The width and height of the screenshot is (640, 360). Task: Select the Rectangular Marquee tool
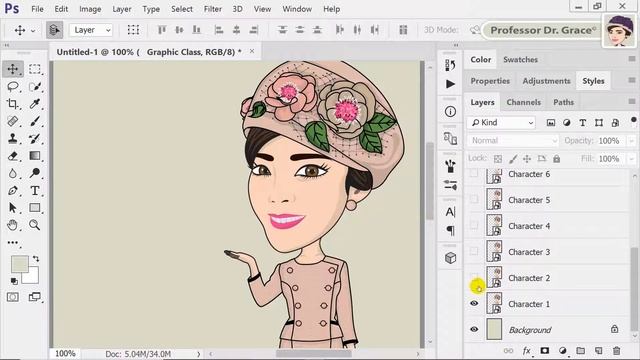point(35,69)
